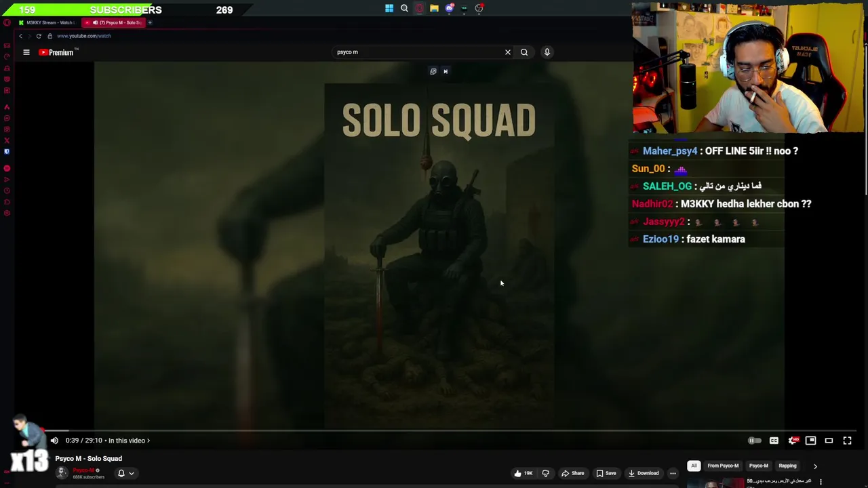The image size is (868, 488).
Task: Click Maher_psy4 username in chat
Action: (670, 151)
